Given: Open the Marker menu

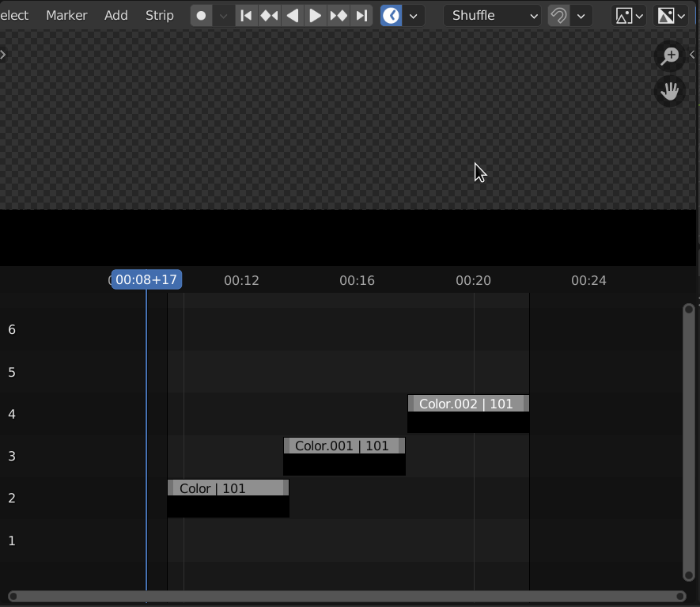Looking at the screenshot, I should pyautogui.click(x=66, y=15).
